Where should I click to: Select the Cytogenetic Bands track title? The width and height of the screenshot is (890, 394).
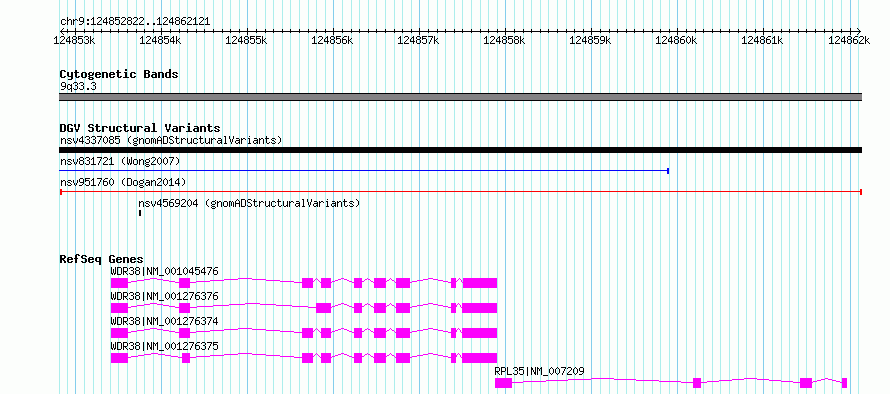point(119,74)
